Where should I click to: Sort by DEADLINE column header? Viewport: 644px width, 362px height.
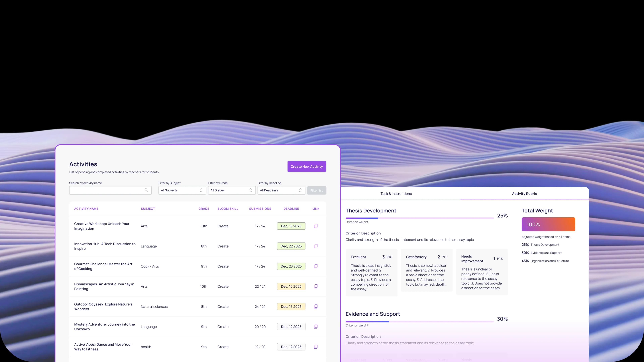pos(291,209)
